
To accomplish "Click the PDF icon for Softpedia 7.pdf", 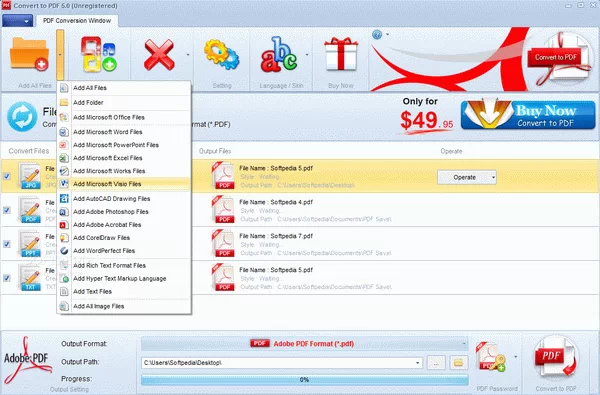I will [223, 243].
